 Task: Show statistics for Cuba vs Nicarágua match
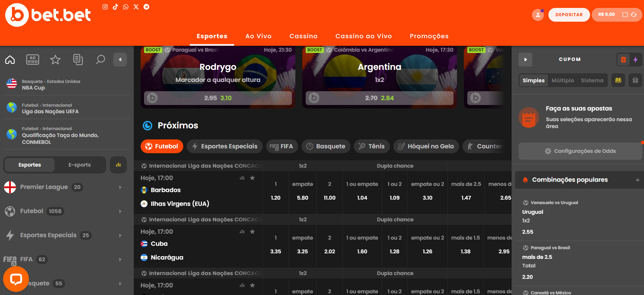[x=242, y=232]
